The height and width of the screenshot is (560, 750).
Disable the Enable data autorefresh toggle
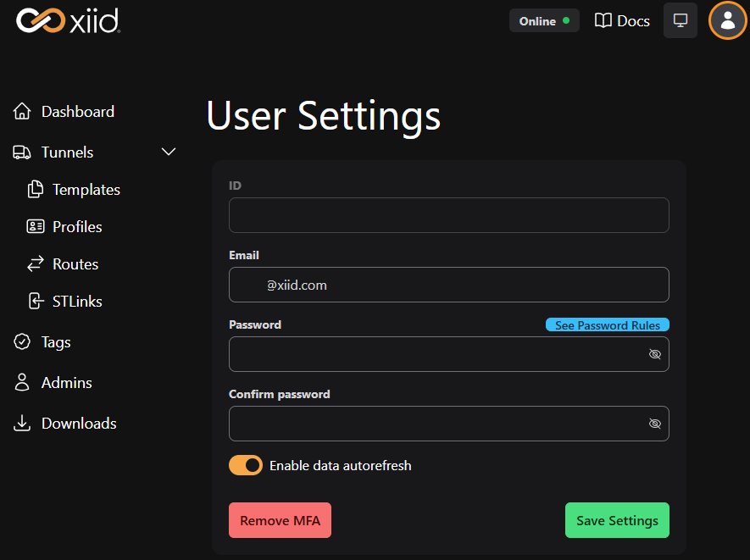[245, 465]
